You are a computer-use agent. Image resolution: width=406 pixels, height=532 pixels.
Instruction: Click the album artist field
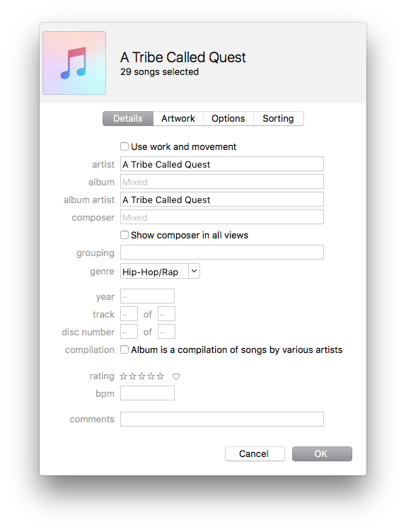tap(222, 199)
